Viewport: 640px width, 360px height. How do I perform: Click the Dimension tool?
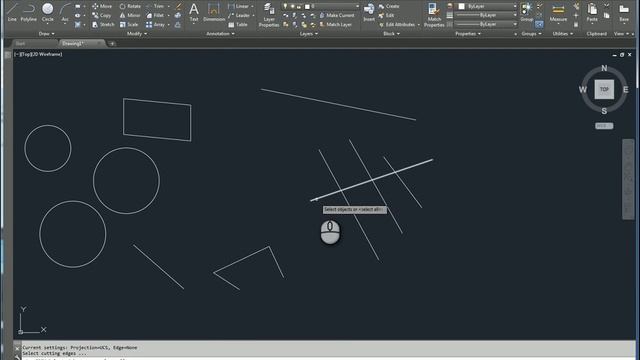click(214, 12)
